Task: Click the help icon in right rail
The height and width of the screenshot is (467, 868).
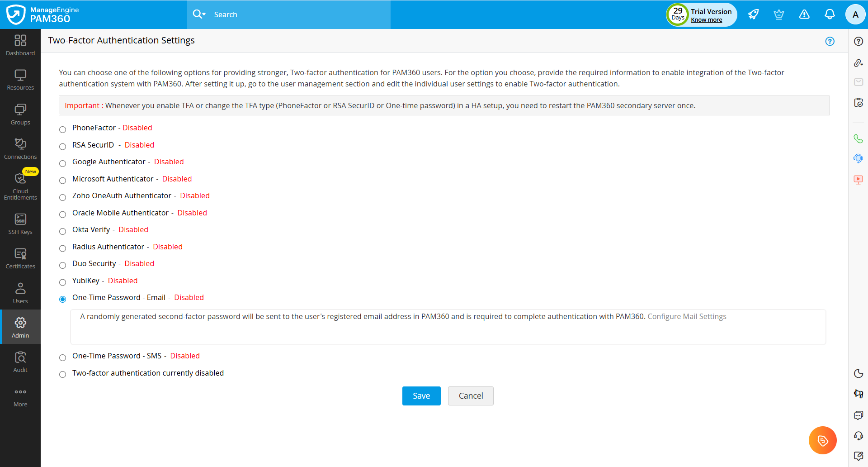Action: pyautogui.click(x=859, y=41)
